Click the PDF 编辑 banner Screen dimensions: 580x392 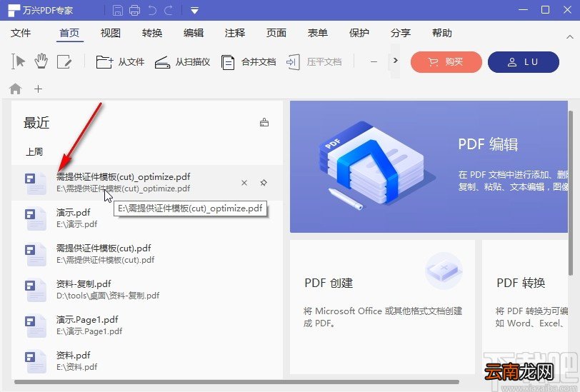pyautogui.click(x=429, y=167)
